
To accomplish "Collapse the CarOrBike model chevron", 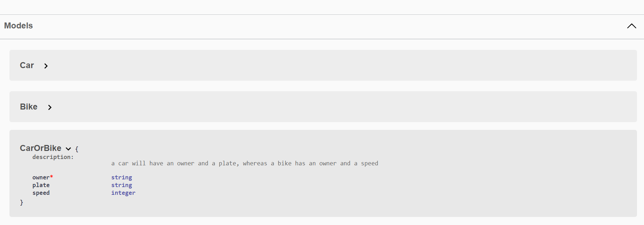I will click(x=68, y=149).
